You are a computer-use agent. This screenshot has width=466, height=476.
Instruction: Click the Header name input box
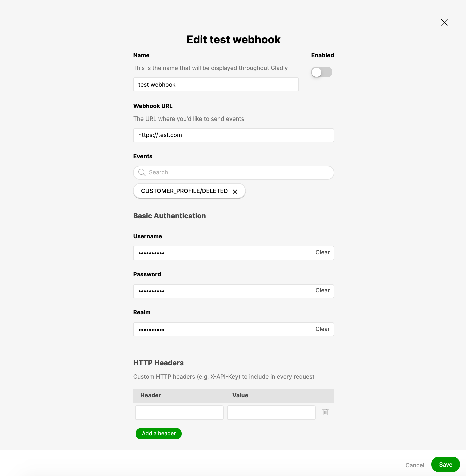[179, 413]
